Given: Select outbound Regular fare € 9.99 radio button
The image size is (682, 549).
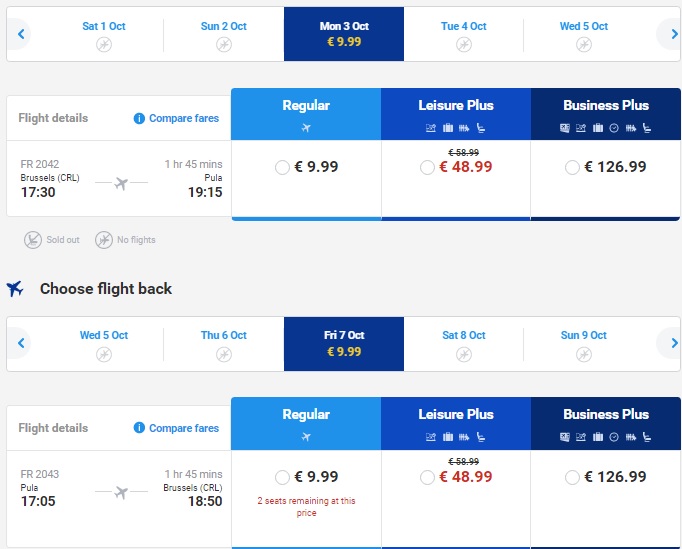Looking at the screenshot, I should point(282,167).
